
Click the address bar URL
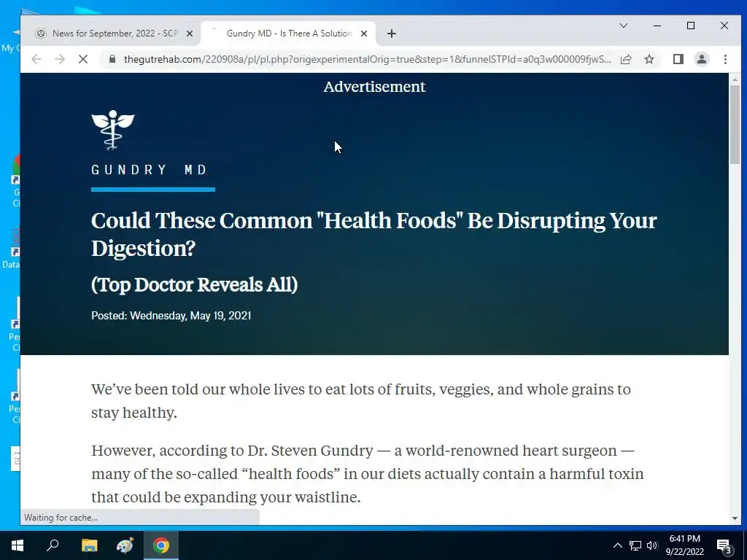point(368,59)
